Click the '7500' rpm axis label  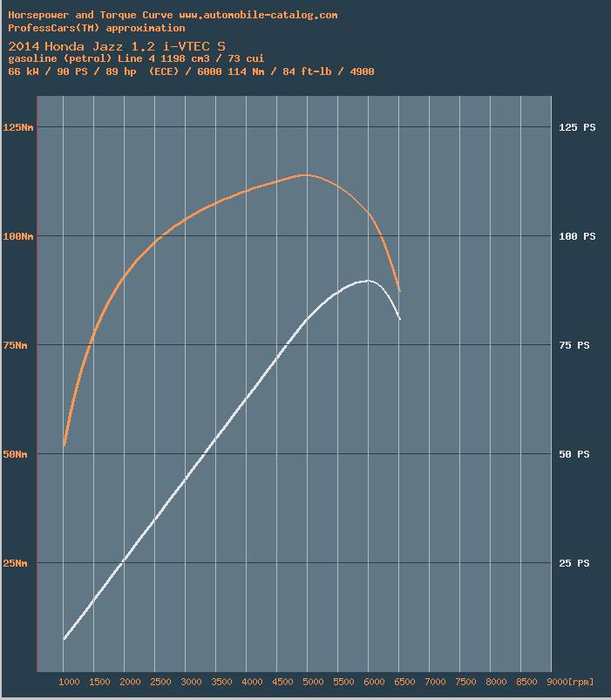pos(465,682)
